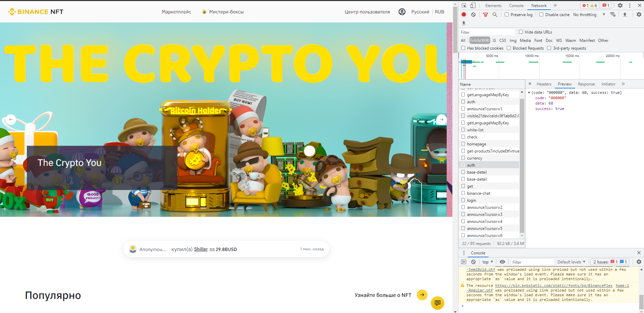The height and width of the screenshot is (313, 644).
Task: Clear the console output
Action: click(473, 262)
